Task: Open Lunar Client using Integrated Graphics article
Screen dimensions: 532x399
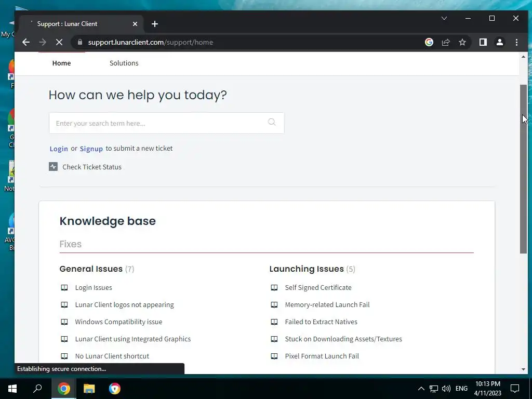Action: point(133,339)
